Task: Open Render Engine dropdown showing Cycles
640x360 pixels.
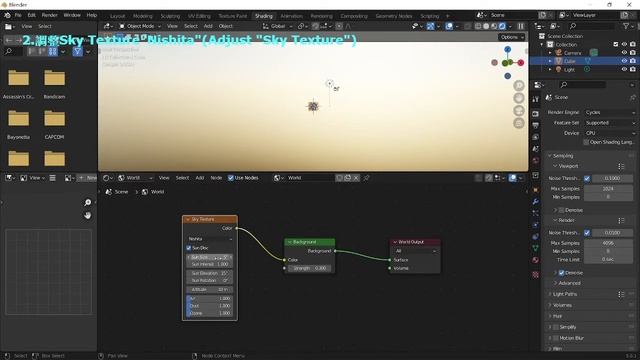Action: click(x=610, y=112)
